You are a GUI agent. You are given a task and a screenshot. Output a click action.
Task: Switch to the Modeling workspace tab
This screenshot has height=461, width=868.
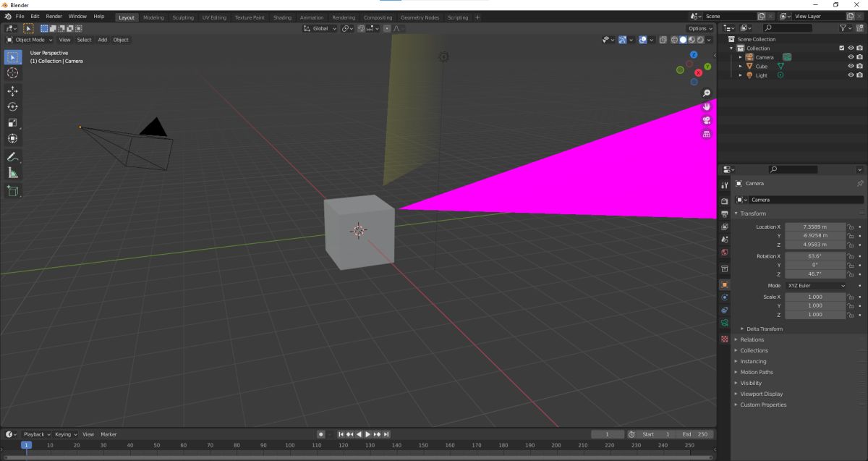click(x=153, y=17)
